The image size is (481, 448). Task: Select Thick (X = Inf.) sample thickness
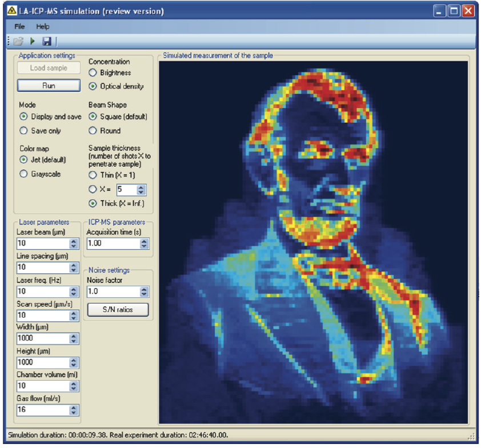pos(93,203)
